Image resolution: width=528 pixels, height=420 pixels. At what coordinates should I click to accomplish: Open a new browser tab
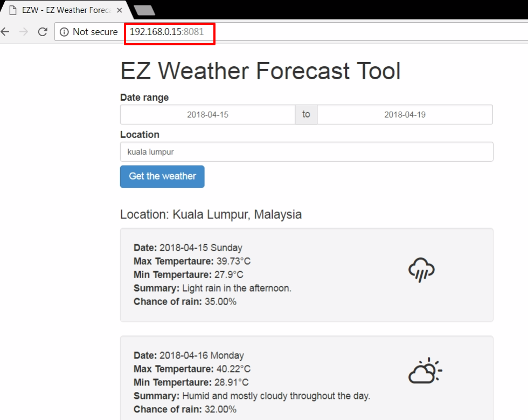144,10
